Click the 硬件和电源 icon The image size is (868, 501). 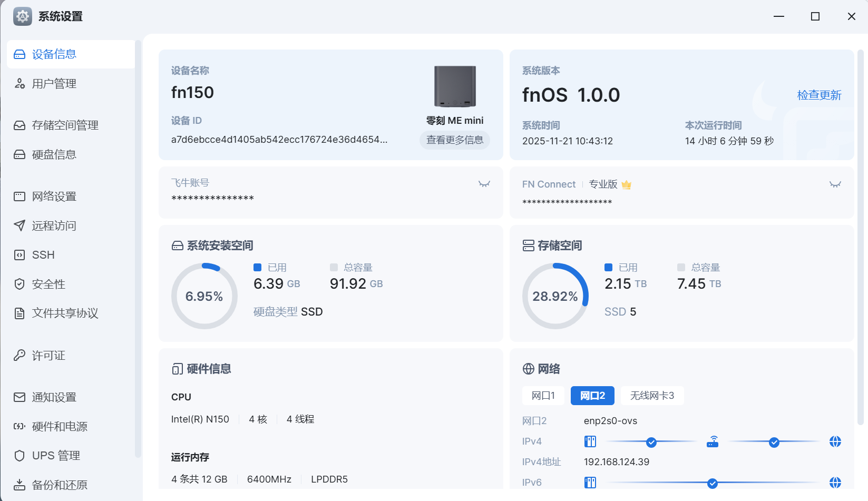(19, 427)
